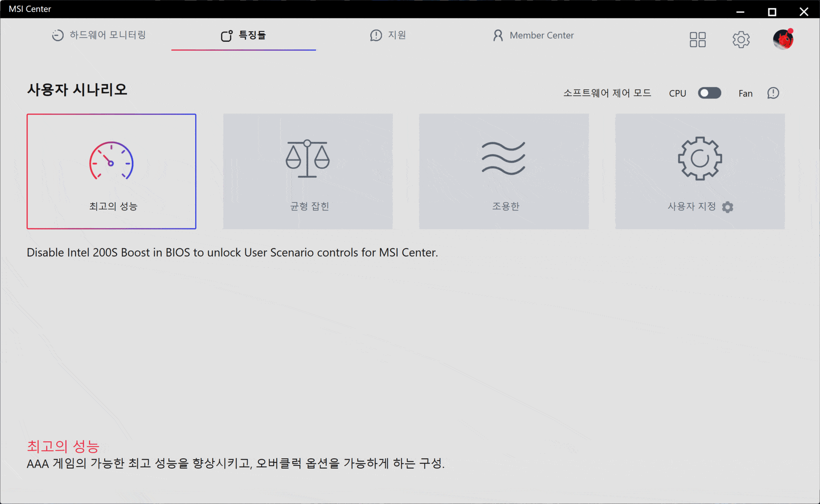Go to Member Center tab
The image size is (820, 504).
(533, 35)
